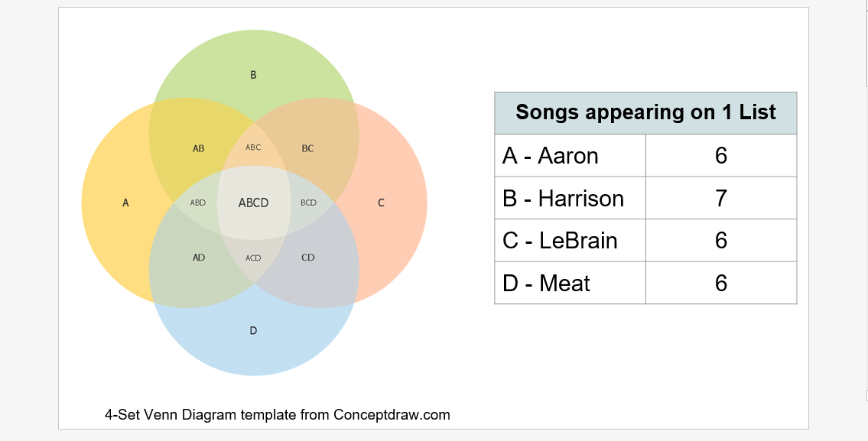Click the ABCD center region label

pos(253,203)
